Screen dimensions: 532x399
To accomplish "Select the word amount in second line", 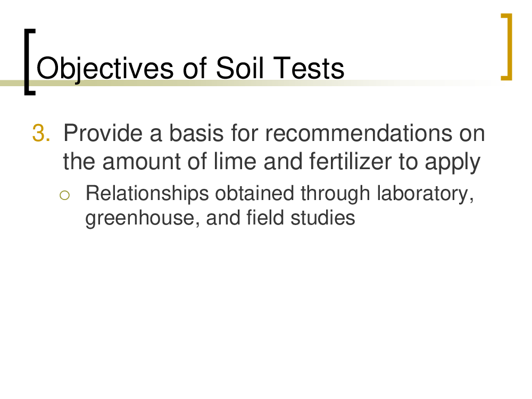I will pyautogui.click(x=141, y=162).
